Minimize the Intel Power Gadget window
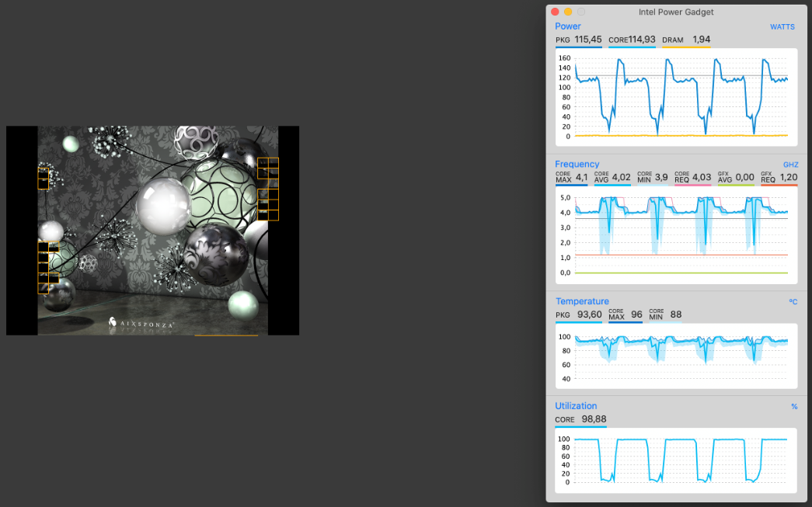Viewport: 812px width, 507px height. (x=568, y=12)
